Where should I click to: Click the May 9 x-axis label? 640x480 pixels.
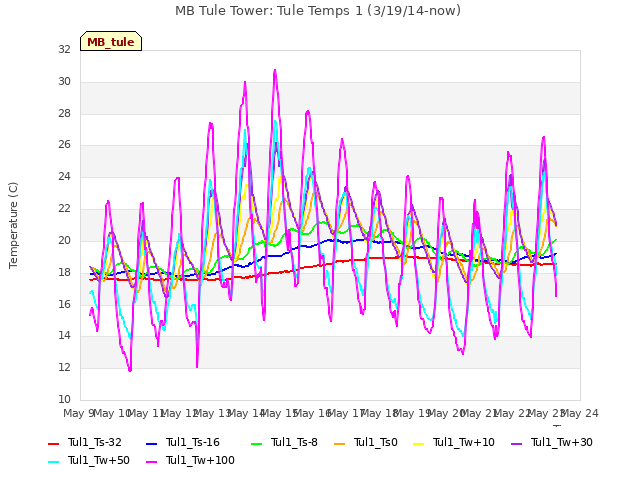coord(79,413)
